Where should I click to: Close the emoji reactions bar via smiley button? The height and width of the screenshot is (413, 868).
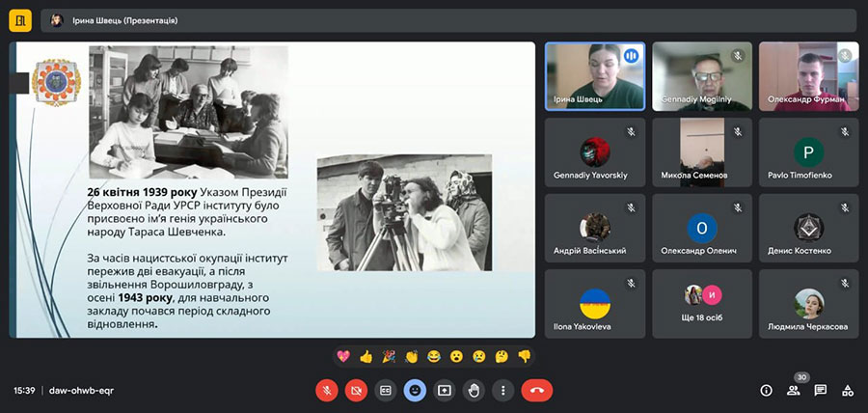[415, 390]
